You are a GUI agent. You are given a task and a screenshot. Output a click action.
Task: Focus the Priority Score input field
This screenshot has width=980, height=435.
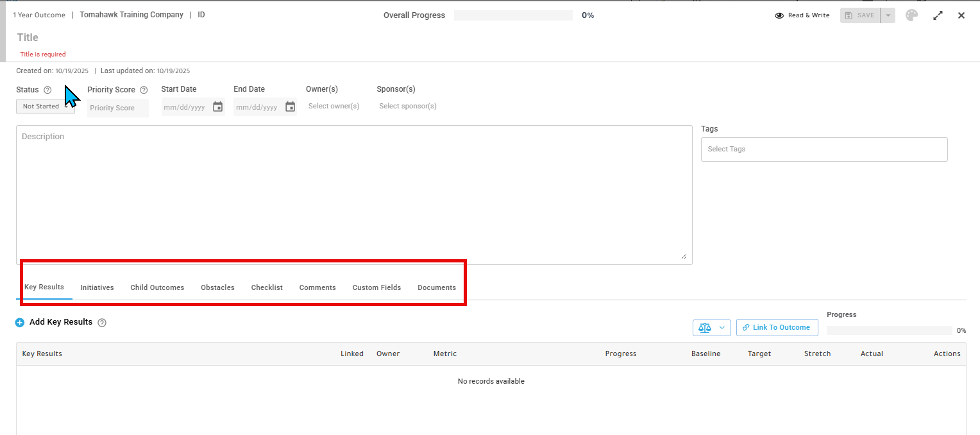[x=118, y=108]
